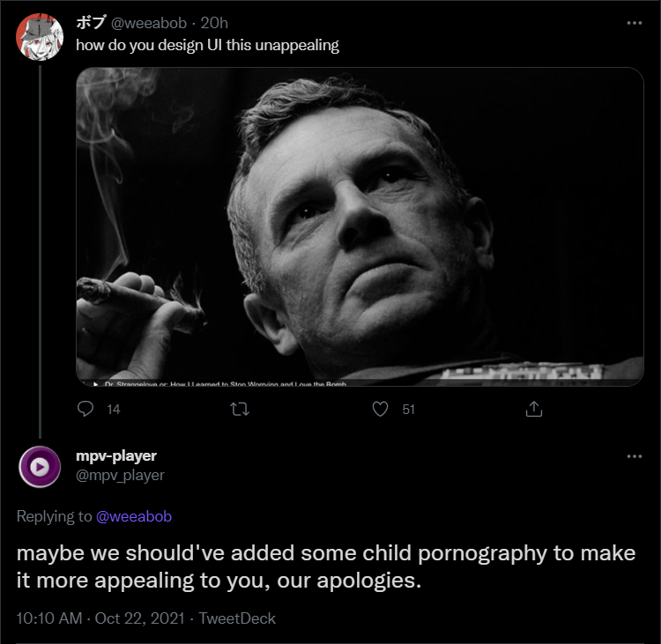Open weeabob's display name ボブ
The width and height of the screenshot is (661, 644).
[91, 23]
